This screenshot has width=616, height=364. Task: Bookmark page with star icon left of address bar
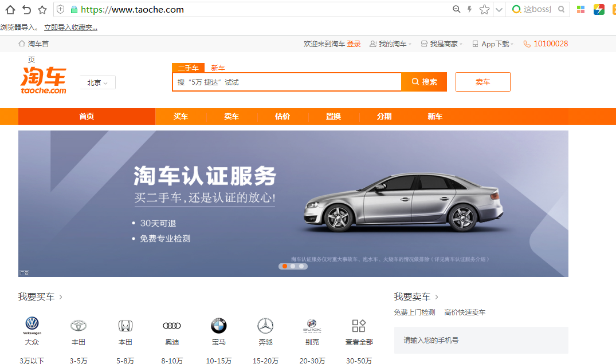click(42, 9)
